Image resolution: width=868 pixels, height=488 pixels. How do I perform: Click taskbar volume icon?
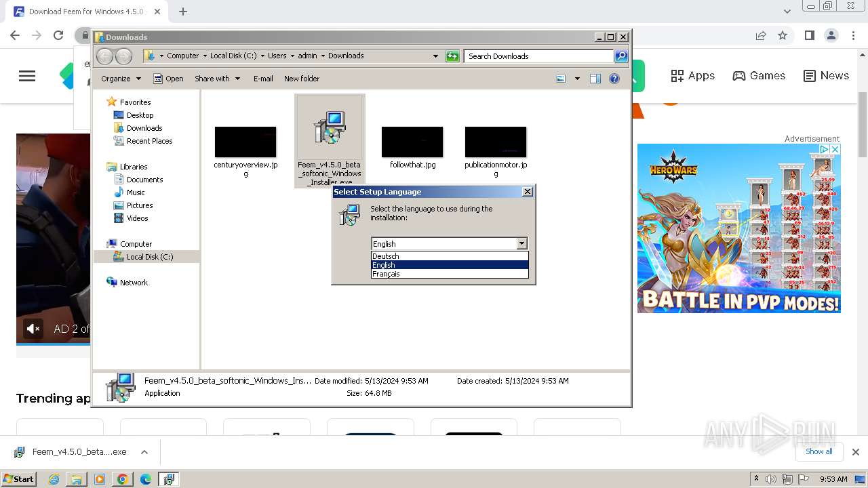click(772, 479)
